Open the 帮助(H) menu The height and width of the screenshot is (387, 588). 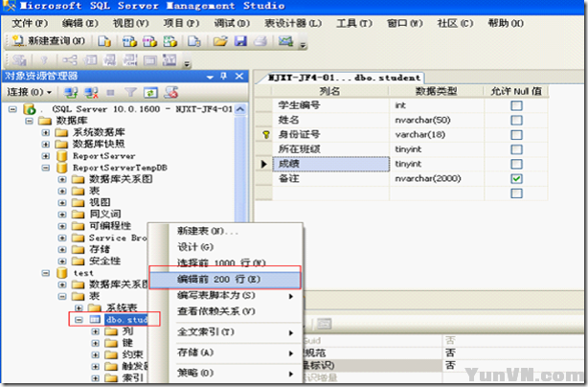506,23
